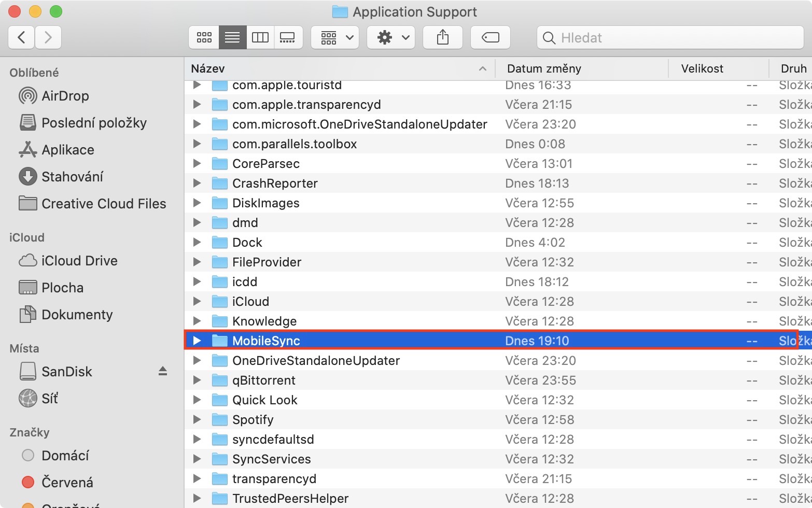812x508 pixels.
Task: Switch to column view
Action: coord(260,37)
